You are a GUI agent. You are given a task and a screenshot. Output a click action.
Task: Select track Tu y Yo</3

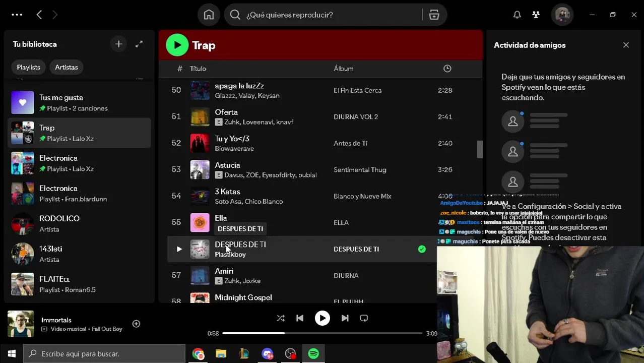232,139
